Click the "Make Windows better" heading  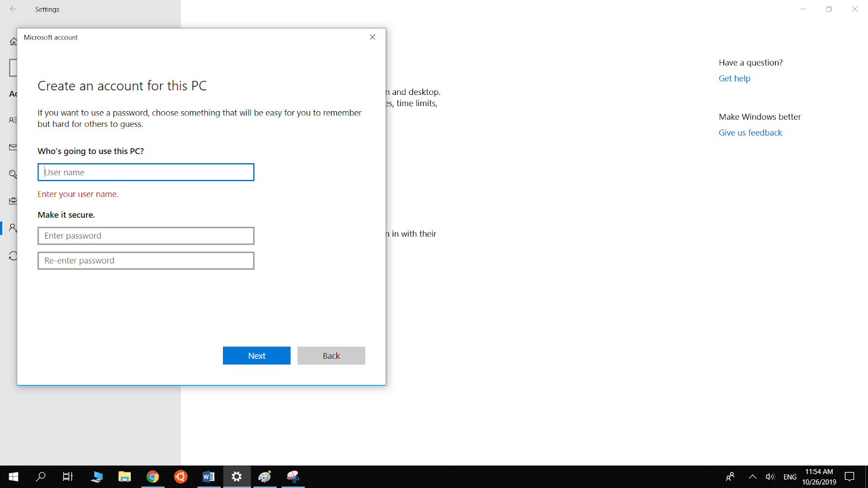[759, 117]
